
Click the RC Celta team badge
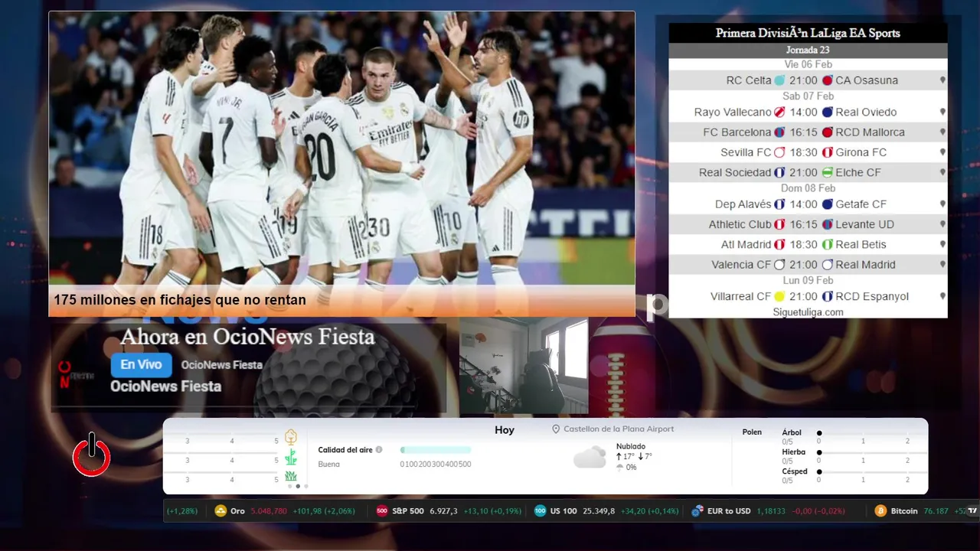pyautogui.click(x=779, y=80)
